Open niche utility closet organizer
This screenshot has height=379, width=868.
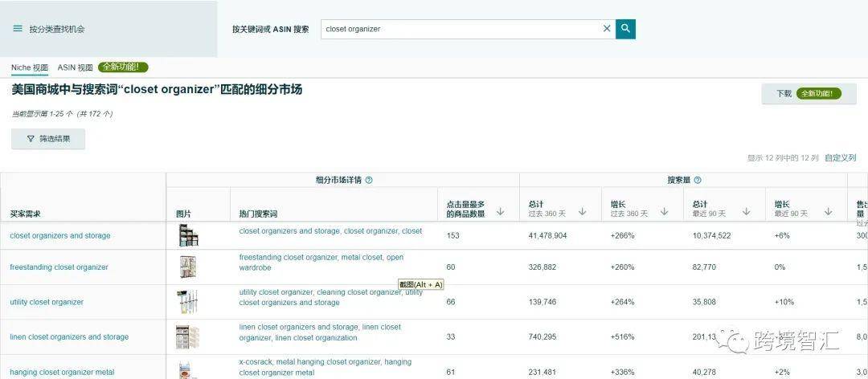pos(47,302)
